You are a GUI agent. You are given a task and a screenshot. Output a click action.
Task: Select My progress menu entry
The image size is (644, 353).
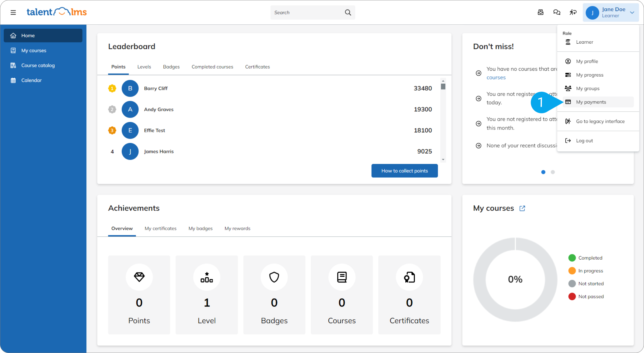[598, 75]
